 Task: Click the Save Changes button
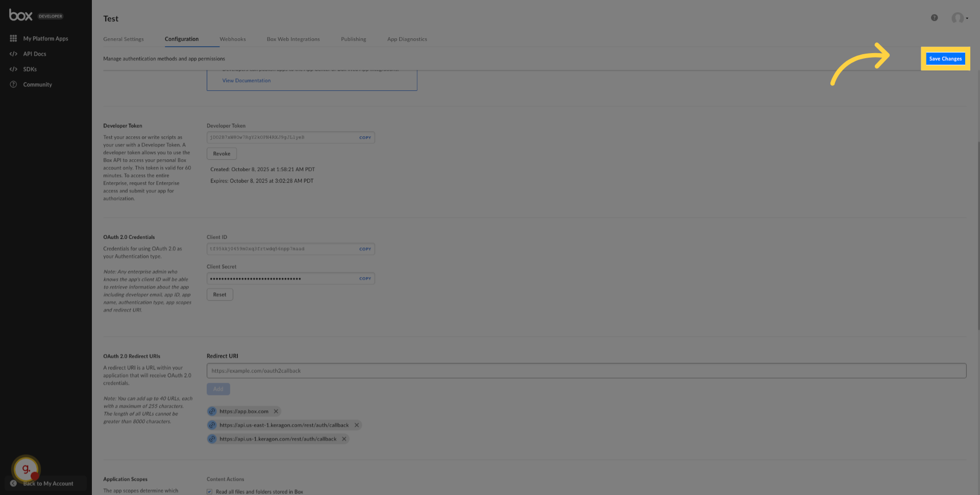tap(945, 58)
